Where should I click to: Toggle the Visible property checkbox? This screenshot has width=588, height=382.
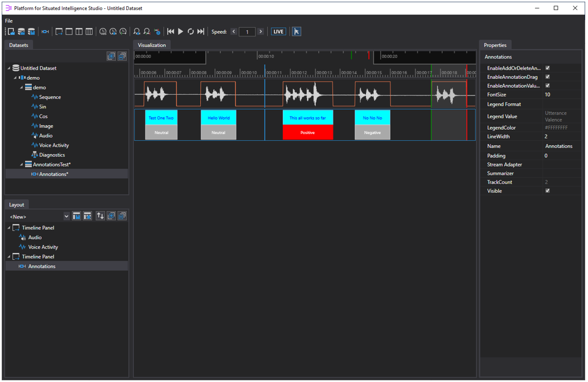[547, 191]
